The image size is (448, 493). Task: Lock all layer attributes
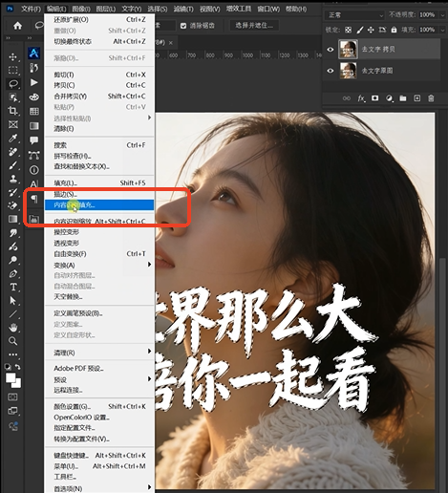coord(394,30)
